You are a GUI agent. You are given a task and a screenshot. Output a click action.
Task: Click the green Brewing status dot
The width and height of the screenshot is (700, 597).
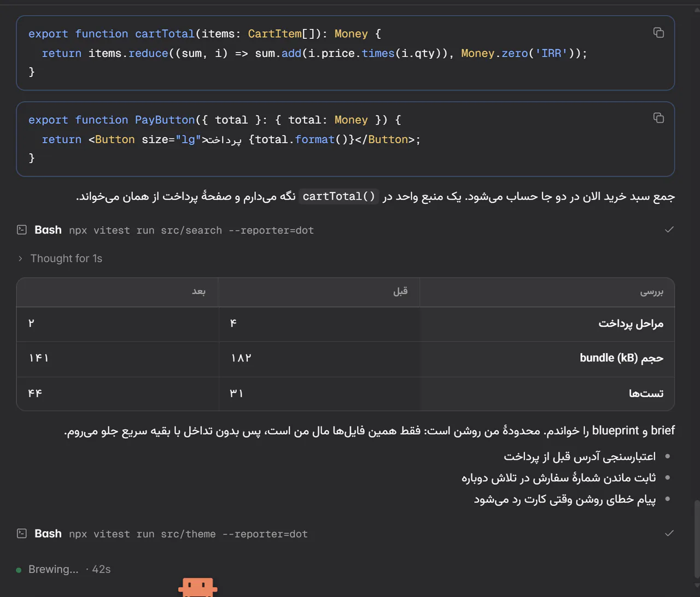click(19, 570)
